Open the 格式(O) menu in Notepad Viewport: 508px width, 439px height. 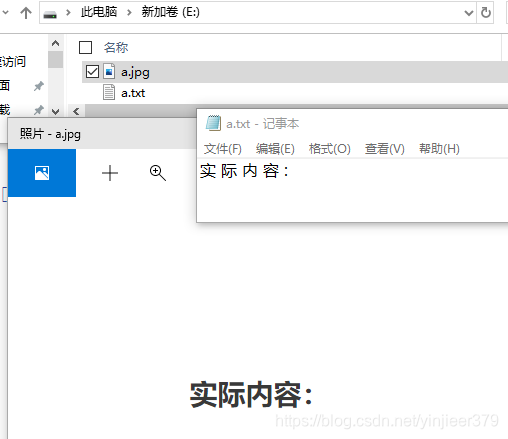pos(330,149)
